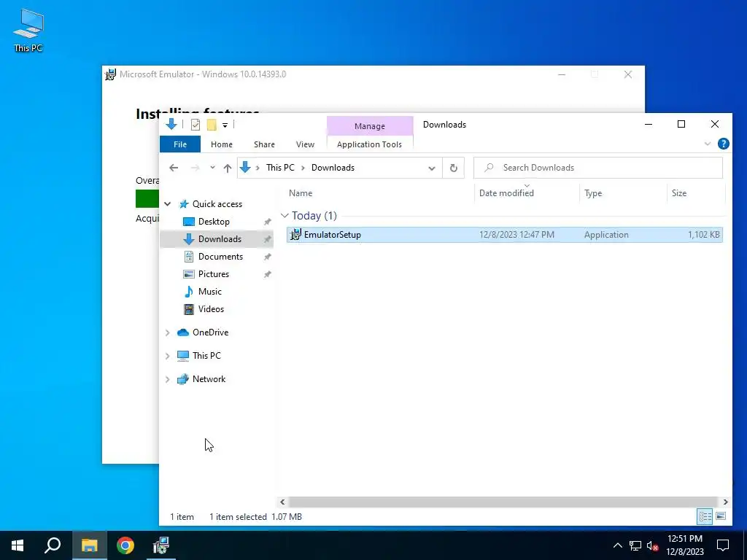Switch to the View ribbon tab
747x560 pixels.
coord(305,144)
